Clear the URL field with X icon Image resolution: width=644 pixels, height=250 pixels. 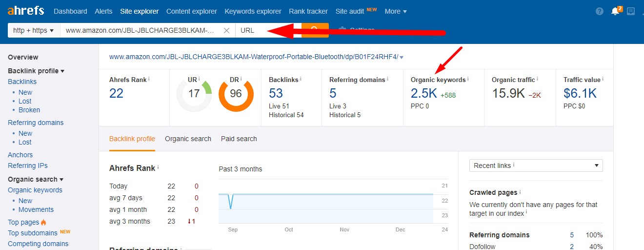(226, 30)
